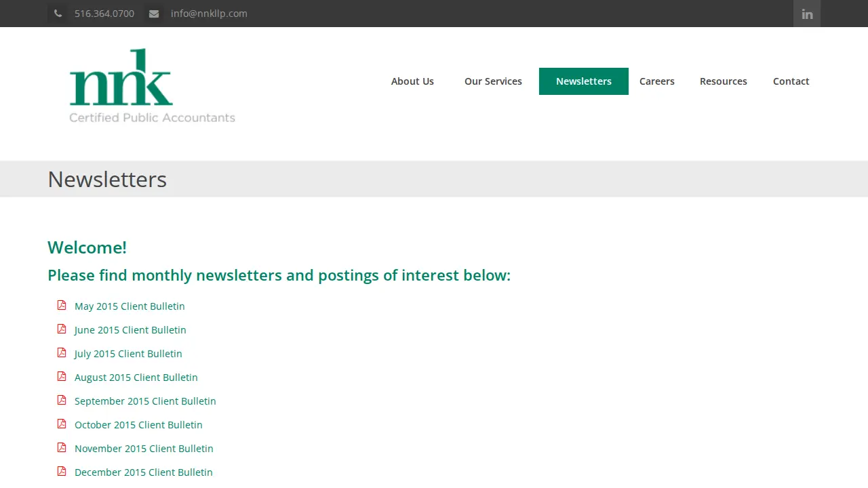
Task: Click the Welcome! heading text
Action: pos(87,247)
